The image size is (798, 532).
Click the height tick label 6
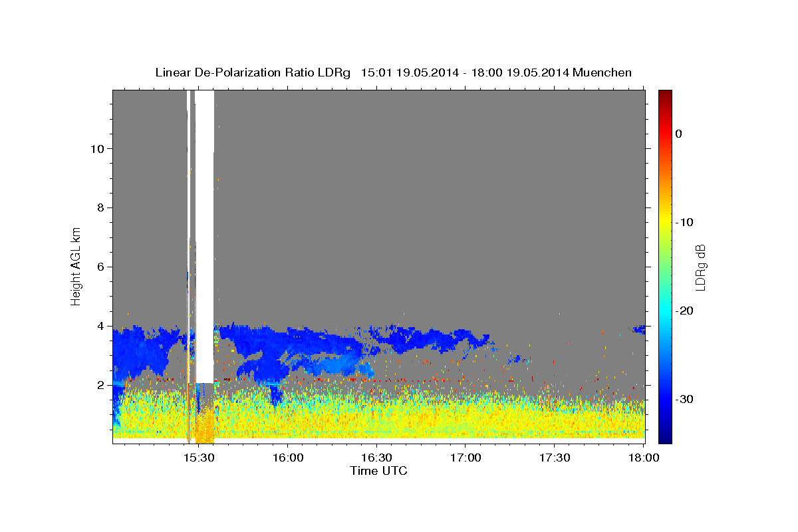(99, 267)
